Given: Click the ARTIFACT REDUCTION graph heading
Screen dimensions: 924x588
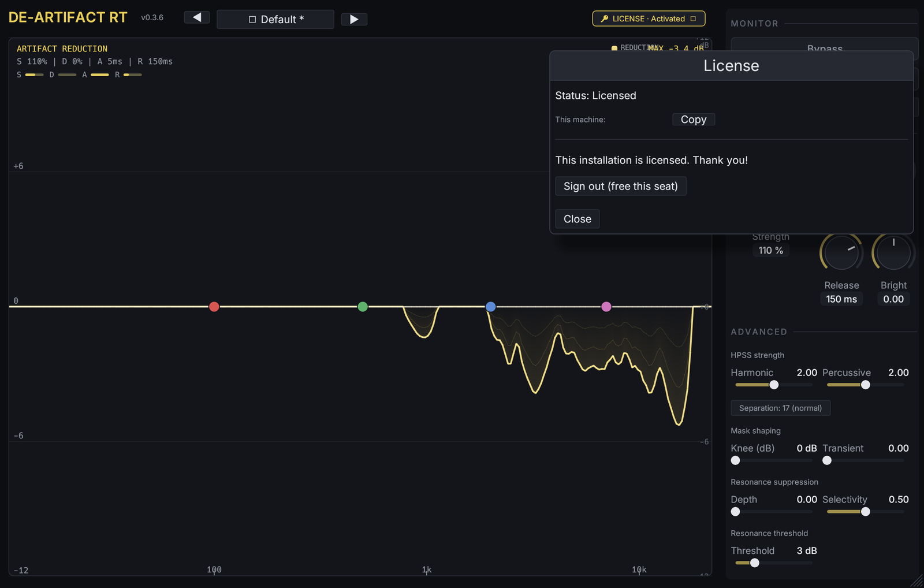Looking at the screenshot, I should (x=62, y=49).
